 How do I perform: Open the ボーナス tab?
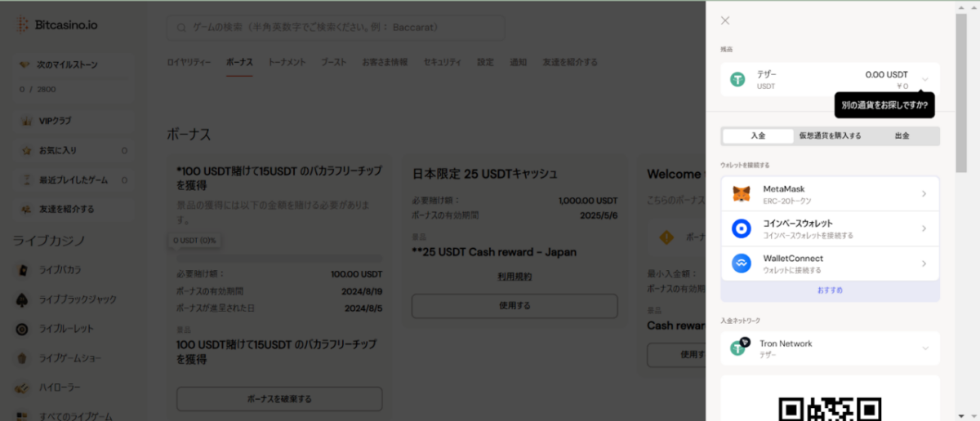239,62
